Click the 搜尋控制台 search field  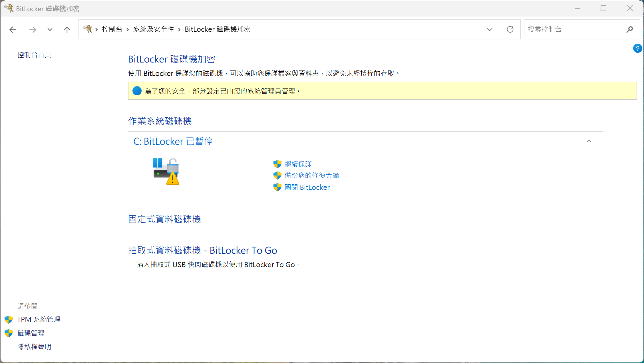574,29
